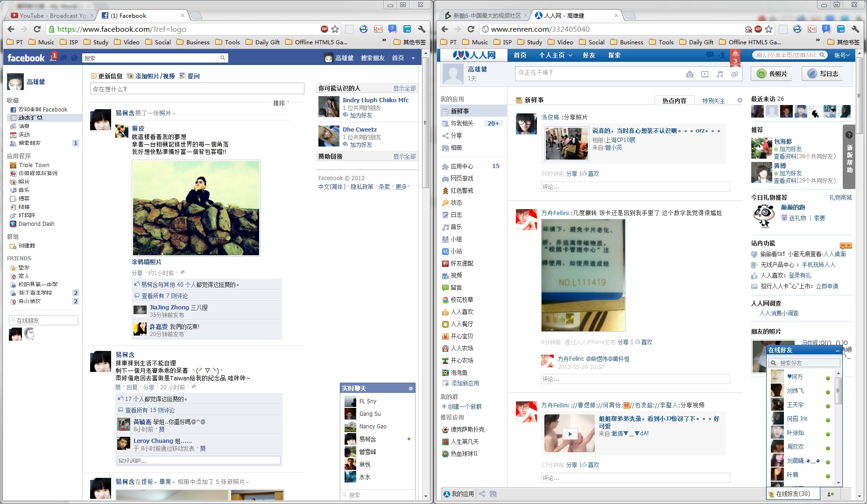Click the Google +1 extension icon in Facebook window

pyautogui.click(x=378, y=29)
